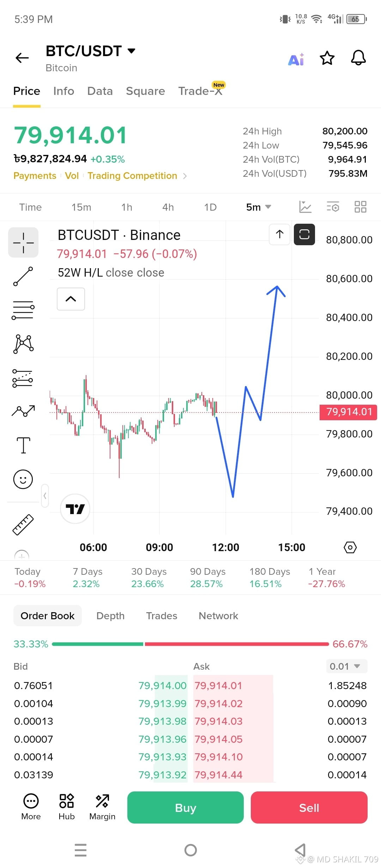Select the crosshair cursor tool

coord(23,242)
